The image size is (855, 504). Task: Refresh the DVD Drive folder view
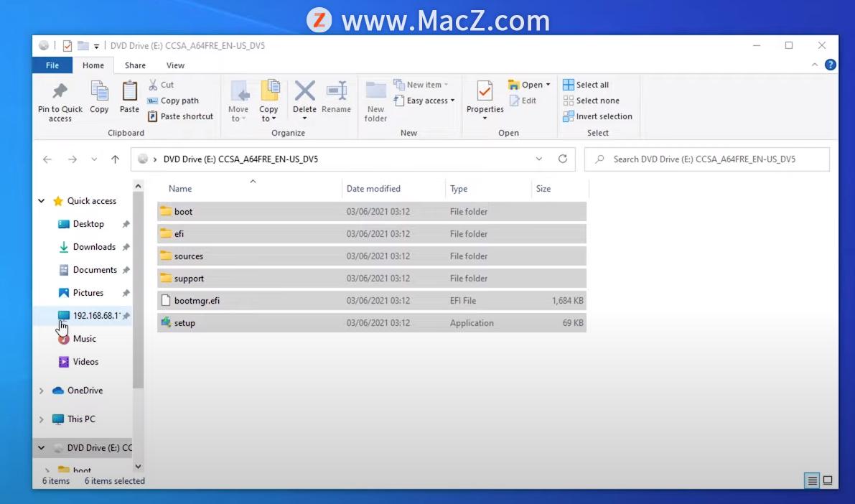(563, 159)
